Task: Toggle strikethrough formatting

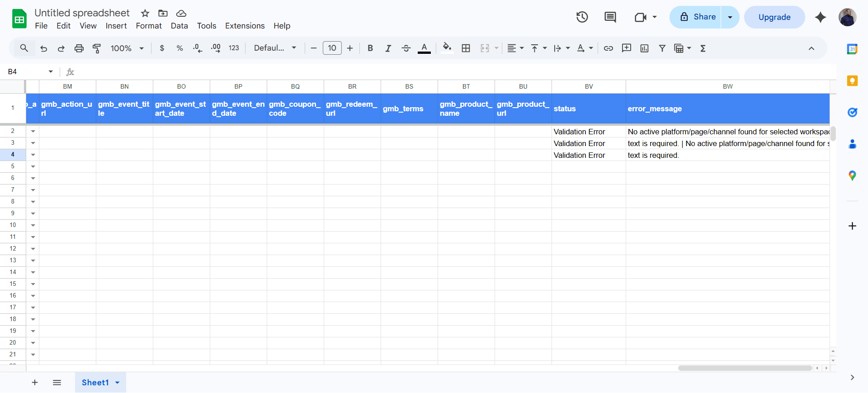Action: (x=406, y=48)
